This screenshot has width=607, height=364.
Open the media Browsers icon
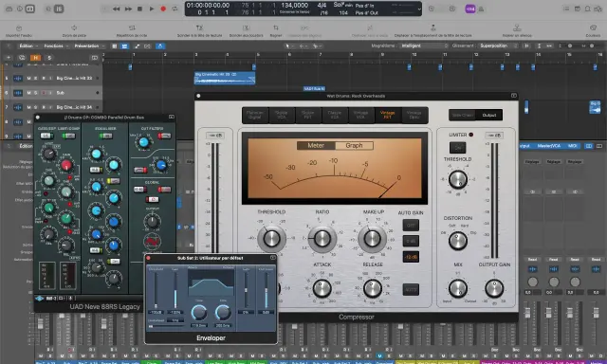tap(598, 9)
